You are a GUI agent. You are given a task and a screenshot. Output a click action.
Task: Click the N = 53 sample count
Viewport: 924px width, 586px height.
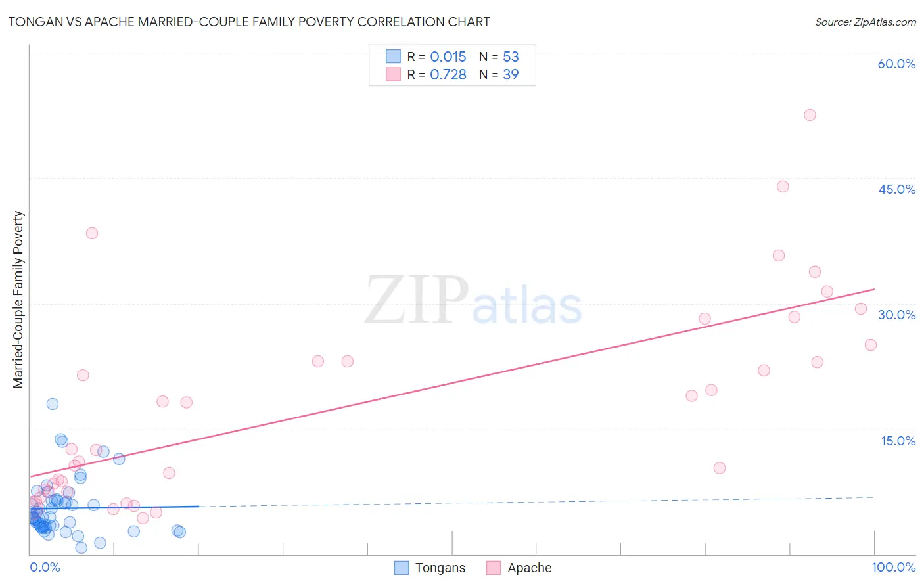[x=499, y=56]
